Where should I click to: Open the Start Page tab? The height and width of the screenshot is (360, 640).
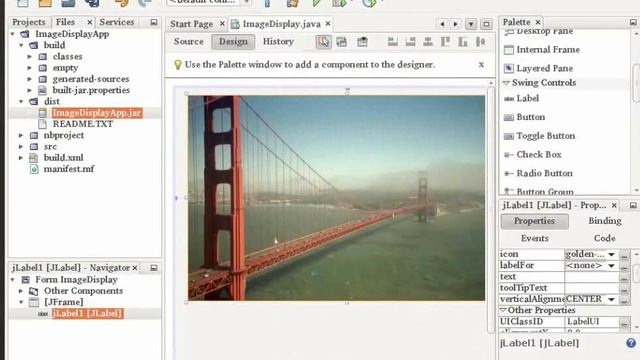[191, 24]
